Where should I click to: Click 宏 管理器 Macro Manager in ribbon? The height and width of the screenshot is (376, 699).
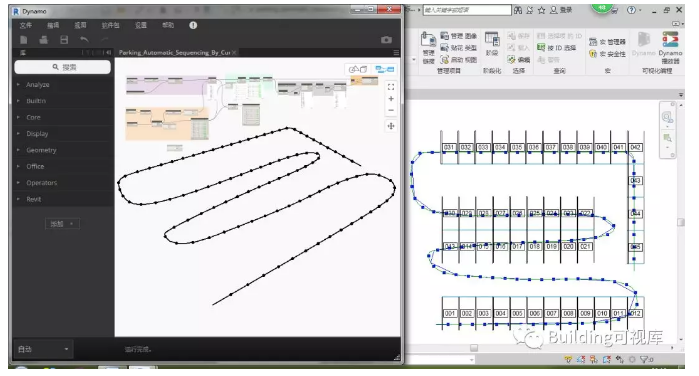click(x=607, y=42)
